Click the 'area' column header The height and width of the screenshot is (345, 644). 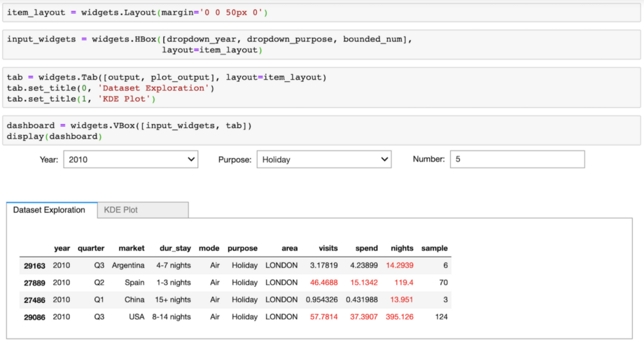(x=290, y=248)
